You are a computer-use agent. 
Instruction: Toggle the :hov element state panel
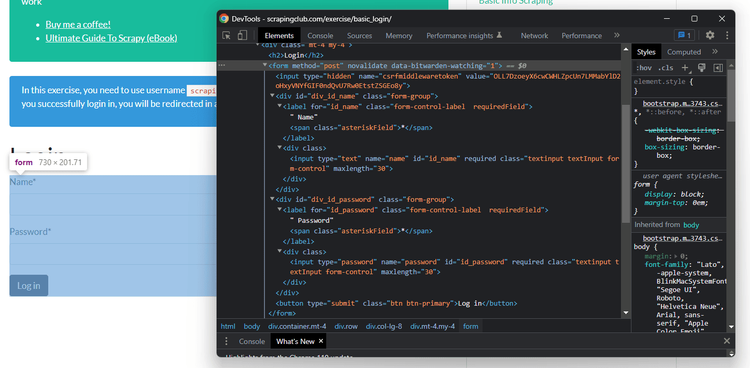[644, 68]
